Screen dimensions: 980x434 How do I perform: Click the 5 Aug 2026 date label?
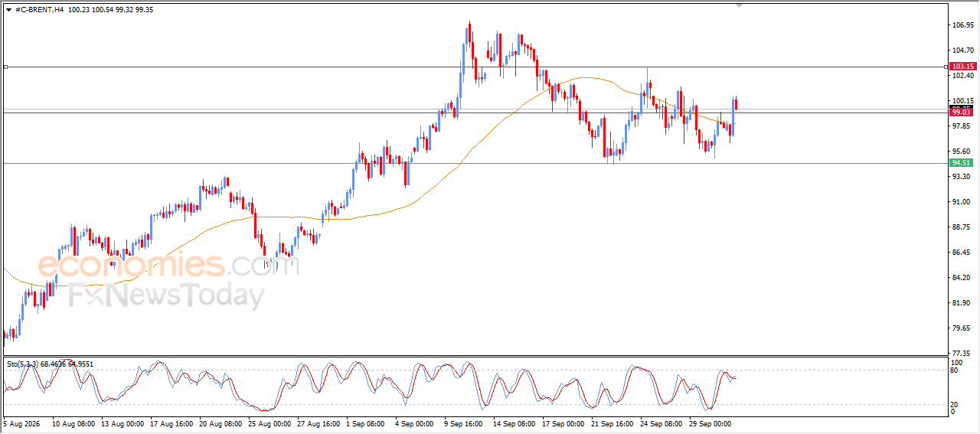click(22, 423)
